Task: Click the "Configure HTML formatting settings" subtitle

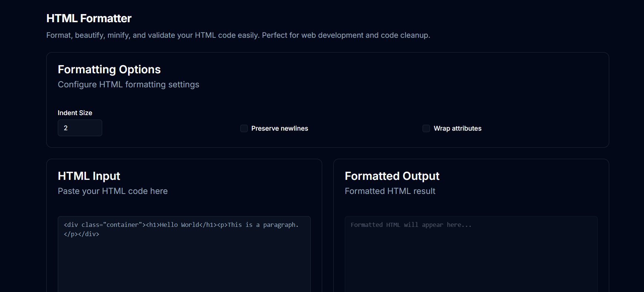Action: [x=129, y=85]
